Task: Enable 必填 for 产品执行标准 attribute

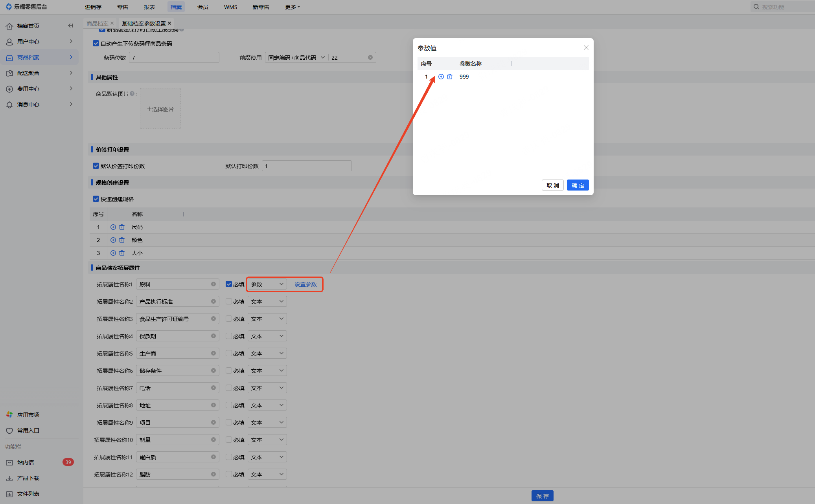Action: pyautogui.click(x=228, y=301)
